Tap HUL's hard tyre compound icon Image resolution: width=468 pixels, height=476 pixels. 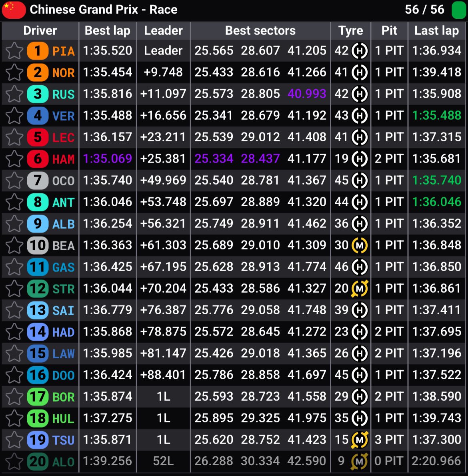pyautogui.click(x=360, y=418)
